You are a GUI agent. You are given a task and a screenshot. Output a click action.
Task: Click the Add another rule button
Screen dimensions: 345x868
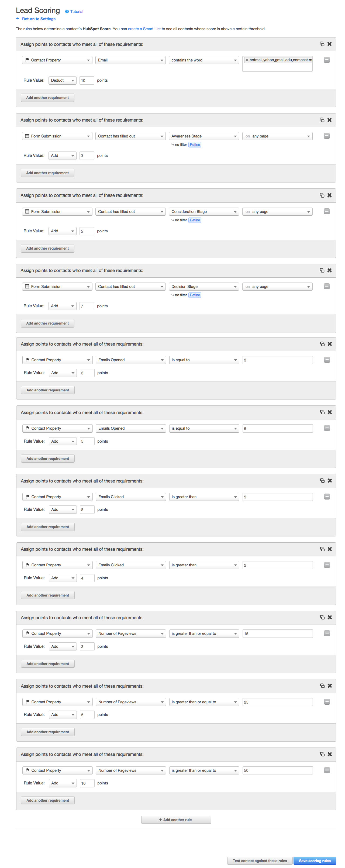tap(176, 820)
